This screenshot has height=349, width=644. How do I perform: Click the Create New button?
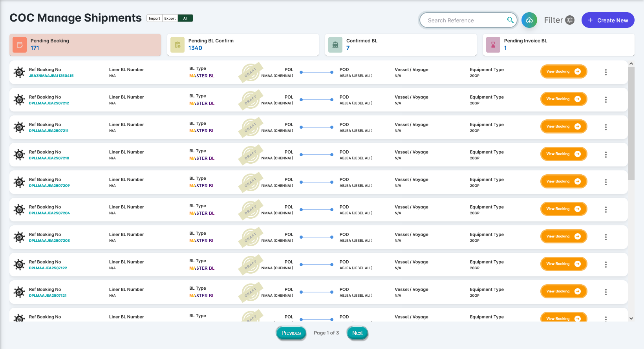[x=607, y=20]
